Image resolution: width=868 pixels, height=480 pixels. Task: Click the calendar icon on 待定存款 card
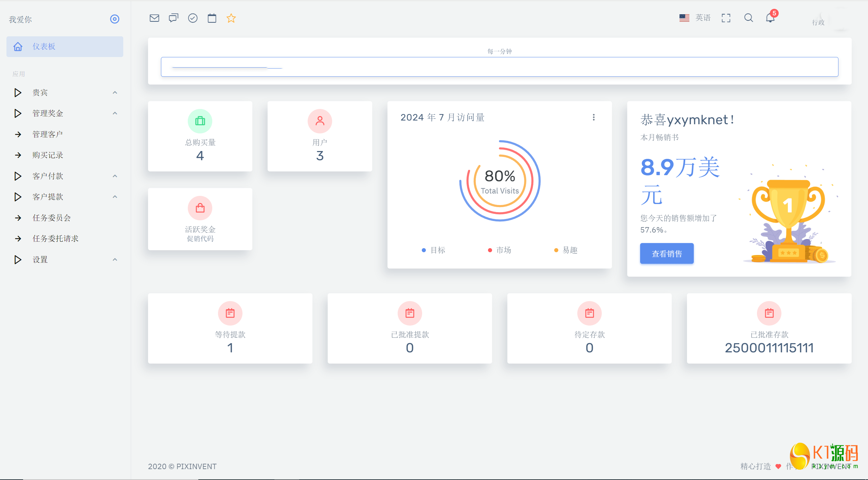pos(590,313)
